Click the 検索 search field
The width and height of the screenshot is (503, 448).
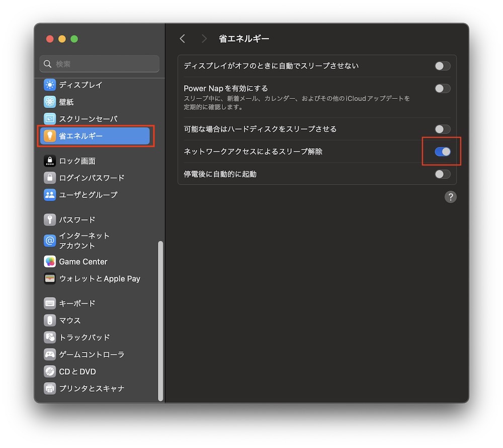point(100,64)
